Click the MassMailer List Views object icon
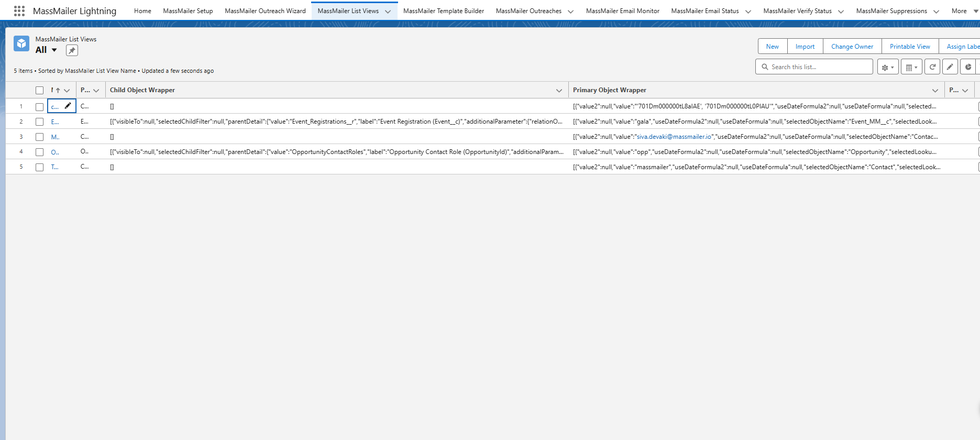This screenshot has width=980, height=440. [21, 43]
